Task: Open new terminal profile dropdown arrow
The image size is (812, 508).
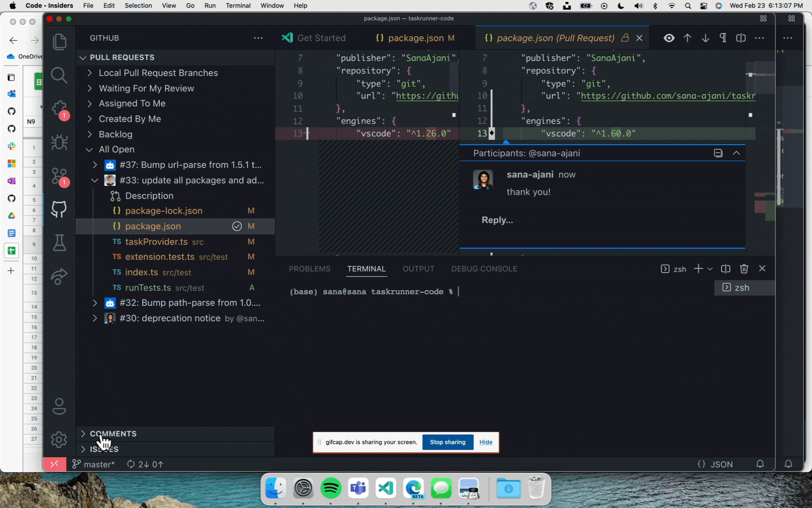Action: tap(710, 269)
